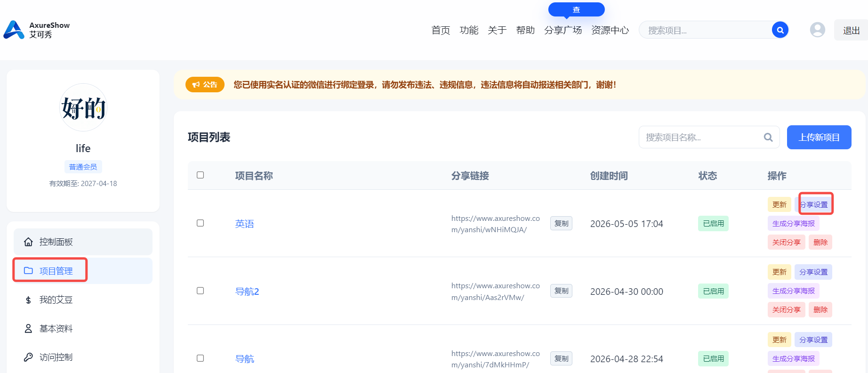Click the 项目名称 column header

click(254, 176)
